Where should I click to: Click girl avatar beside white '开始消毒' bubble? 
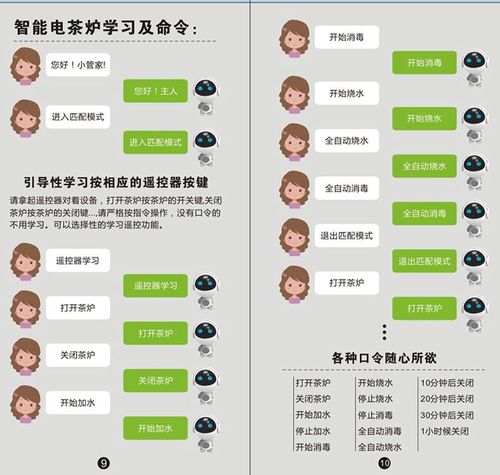click(x=294, y=39)
